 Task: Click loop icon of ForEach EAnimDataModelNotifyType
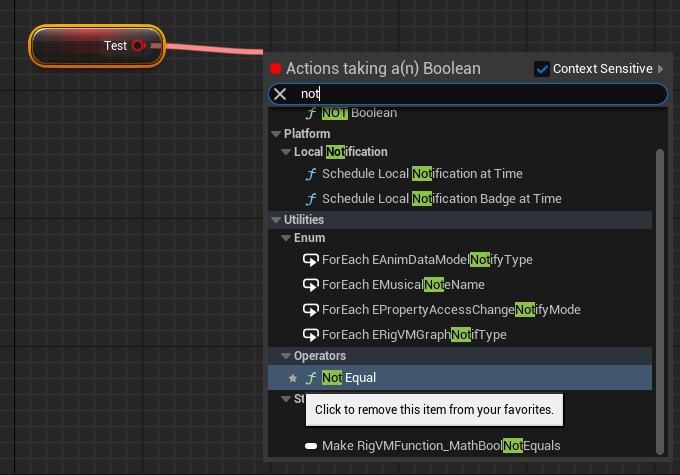click(311, 260)
